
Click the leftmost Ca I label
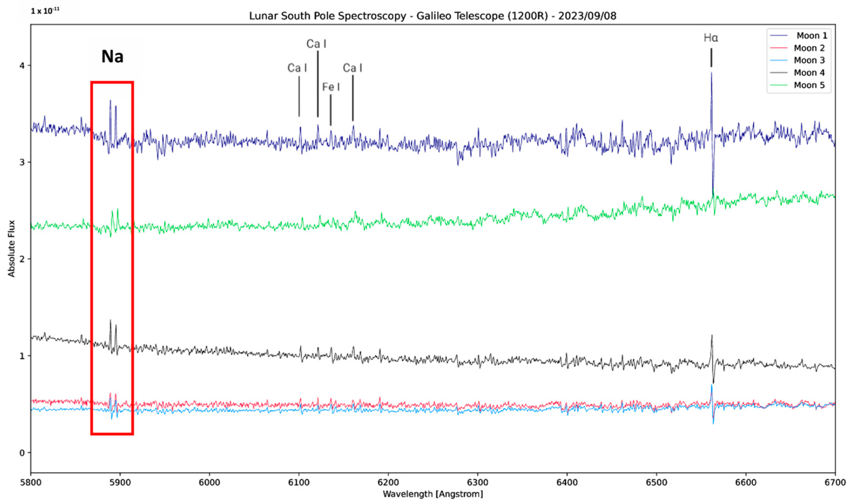tap(297, 68)
